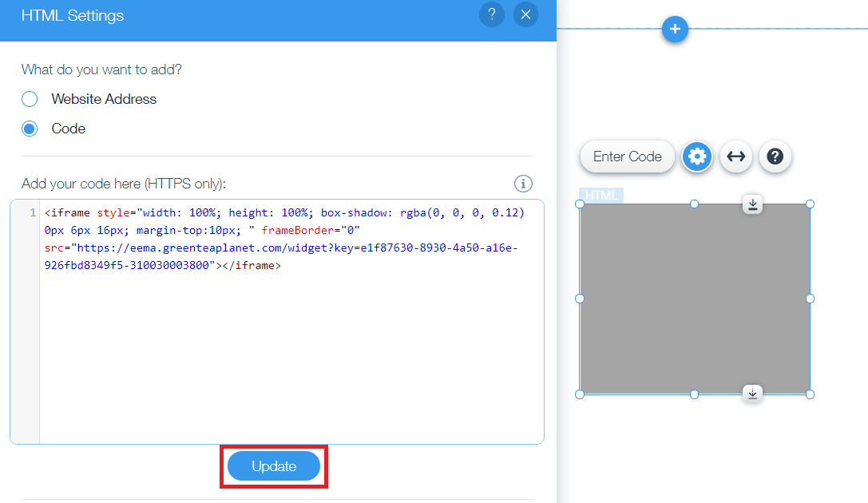Click the info icon beside code label
868x503 pixels.
point(523,184)
